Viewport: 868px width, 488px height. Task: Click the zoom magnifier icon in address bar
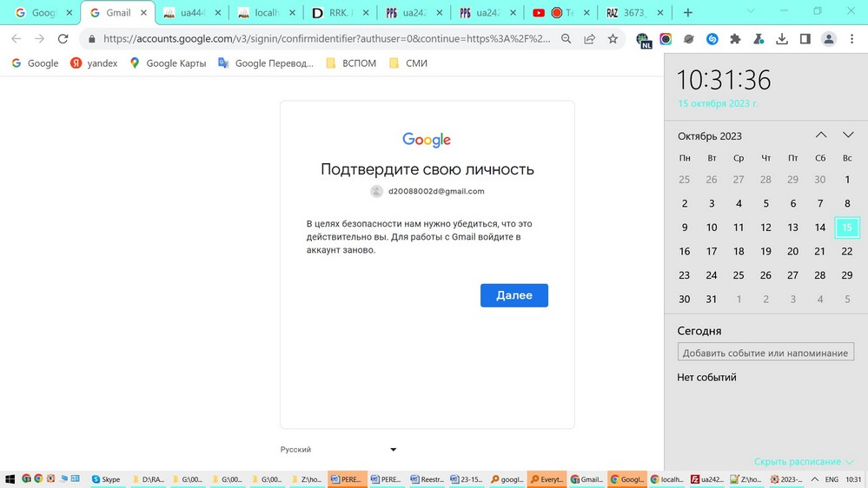pos(566,39)
